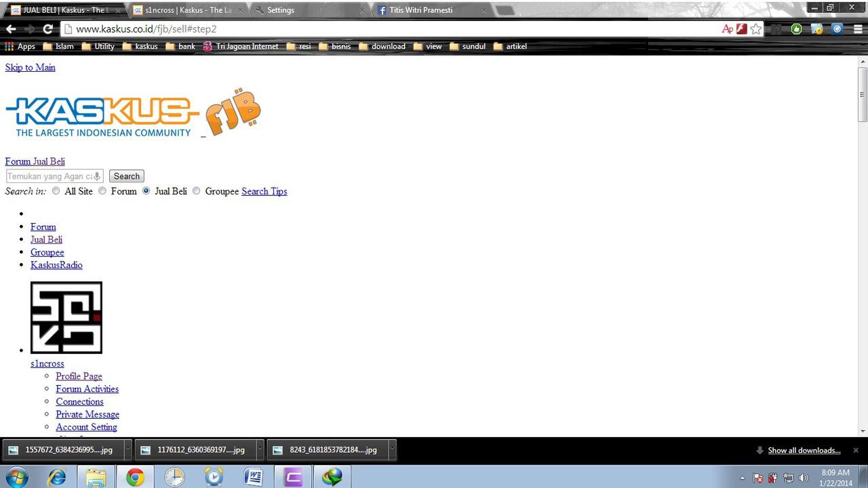
Task: Open the Profile Page link
Action: coord(79,376)
